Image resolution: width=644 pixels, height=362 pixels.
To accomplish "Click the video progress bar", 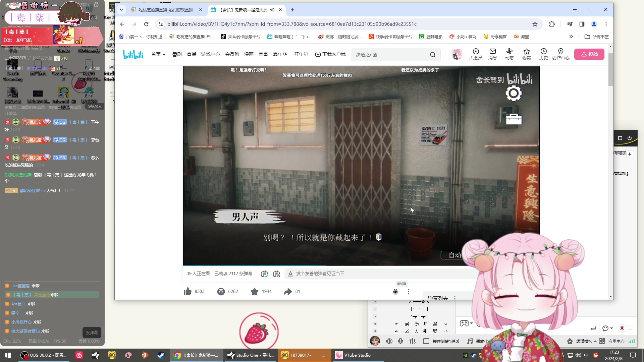I will [361, 266].
